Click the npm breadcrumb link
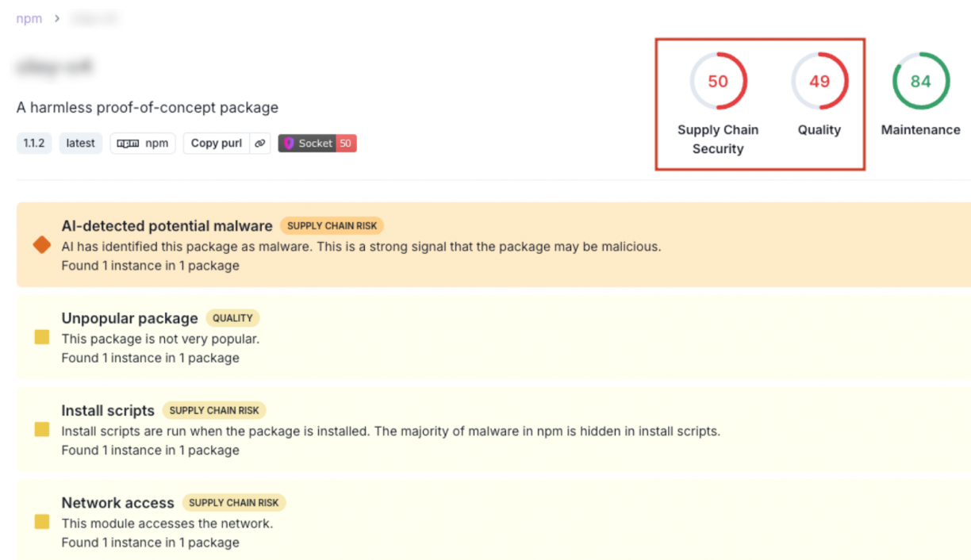The width and height of the screenshot is (971, 560). [x=29, y=18]
